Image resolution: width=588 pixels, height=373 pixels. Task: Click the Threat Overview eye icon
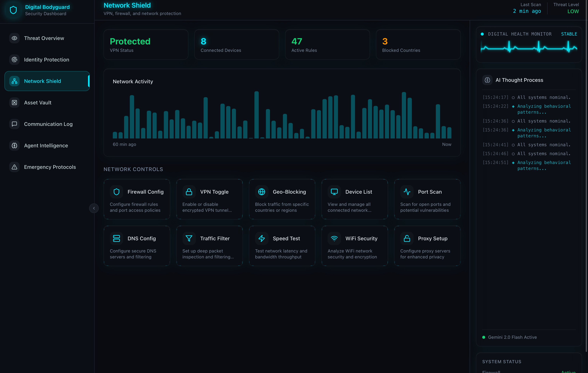click(x=14, y=38)
